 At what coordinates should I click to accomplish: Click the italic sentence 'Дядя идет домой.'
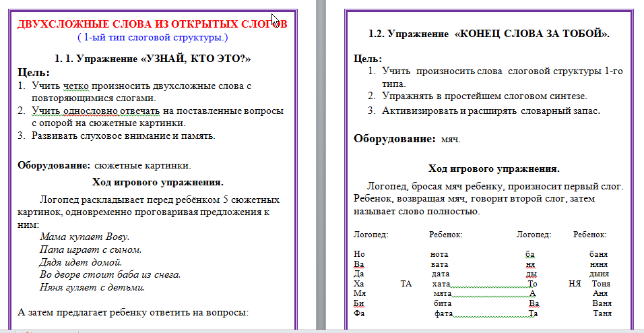[x=81, y=262]
